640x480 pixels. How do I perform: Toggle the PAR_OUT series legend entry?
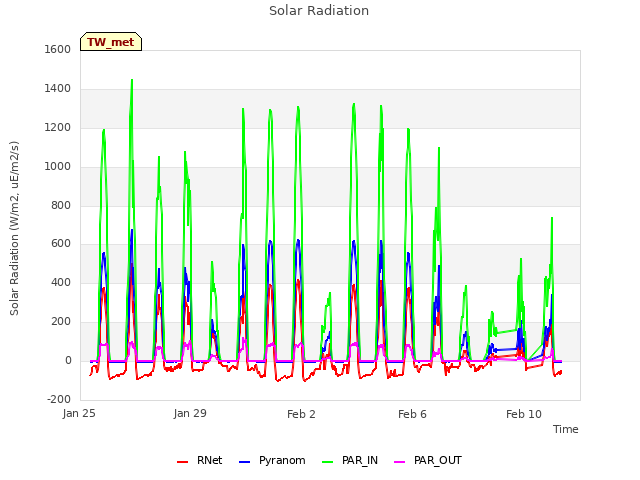click(428, 461)
